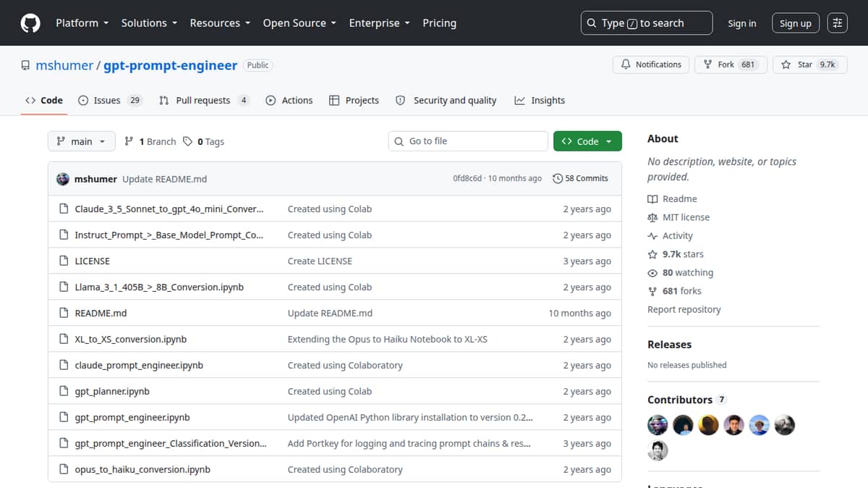The image size is (868, 488).
Task: Open Instruct_Prompt_>_Base_Model_Prompt file
Action: coord(169,235)
